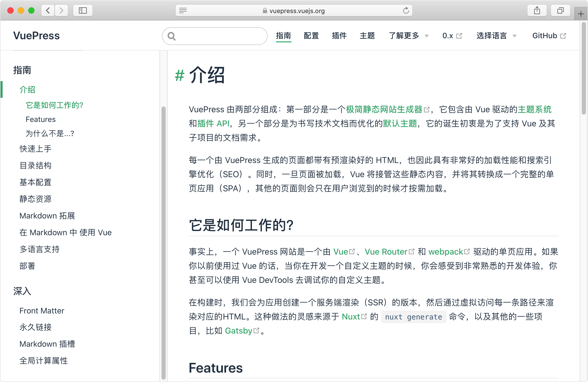
Task: Open the VuePress home logo link
Action: [37, 36]
